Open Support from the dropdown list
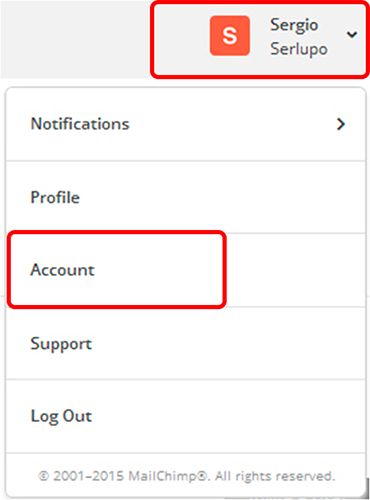The image size is (370, 500). [x=186, y=343]
